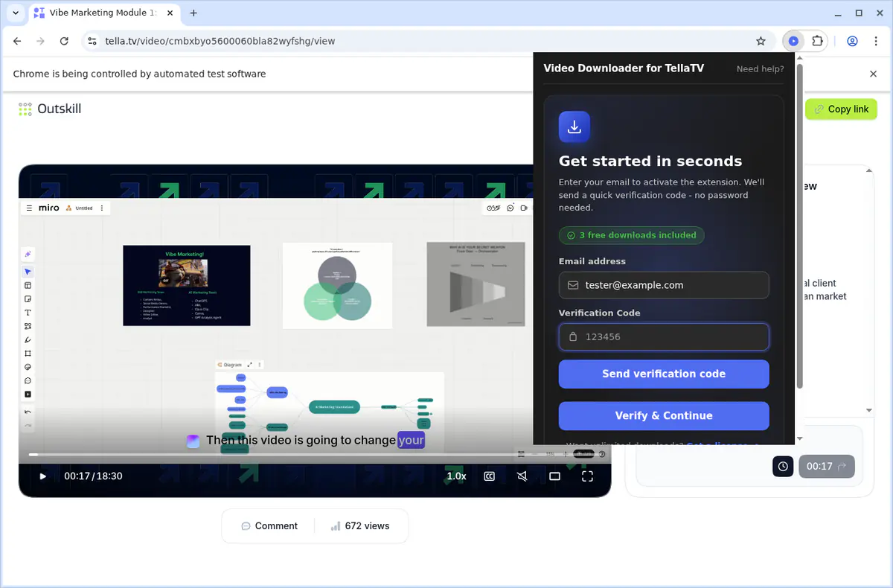
Task: Open the tab search dropdown arrow
Action: pos(15,13)
